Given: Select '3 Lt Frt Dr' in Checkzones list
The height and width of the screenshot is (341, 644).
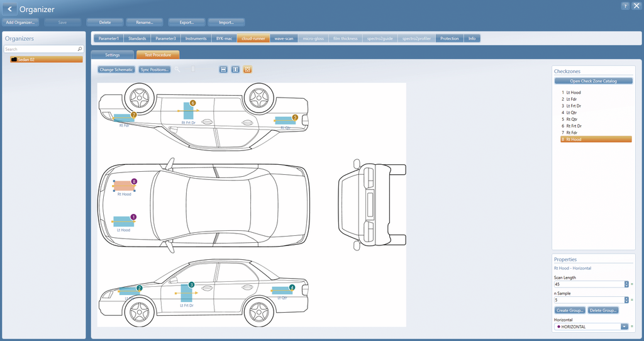Looking at the screenshot, I should tap(596, 106).
